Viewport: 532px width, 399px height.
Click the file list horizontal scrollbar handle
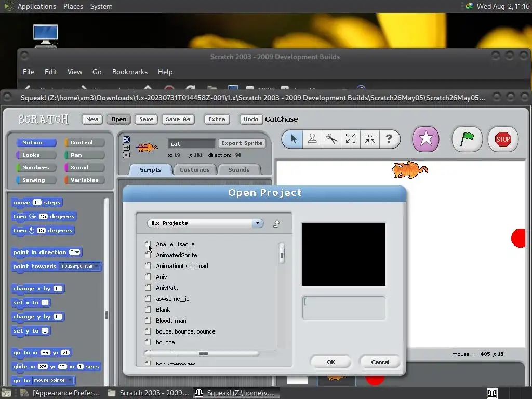202,353
